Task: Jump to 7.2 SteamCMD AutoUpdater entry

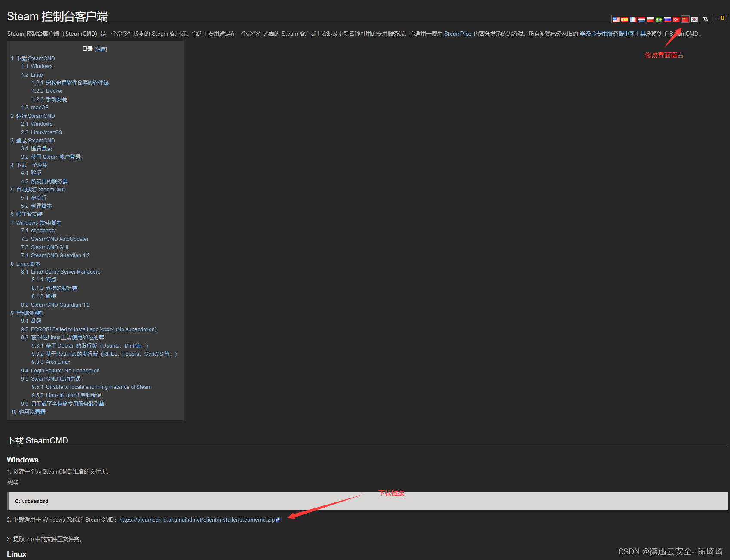Action: pos(55,239)
